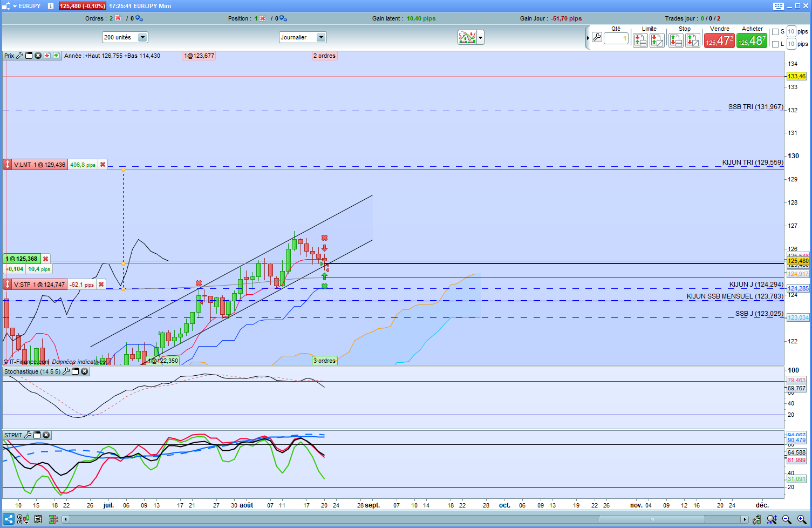
Task: Click the second Stop order icon
Action: (692, 40)
